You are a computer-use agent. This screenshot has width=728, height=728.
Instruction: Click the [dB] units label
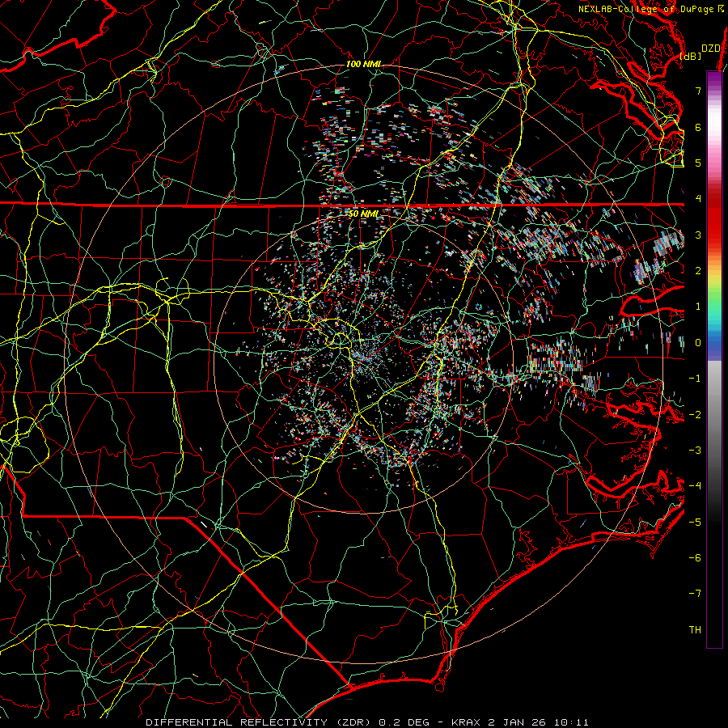click(x=691, y=56)
